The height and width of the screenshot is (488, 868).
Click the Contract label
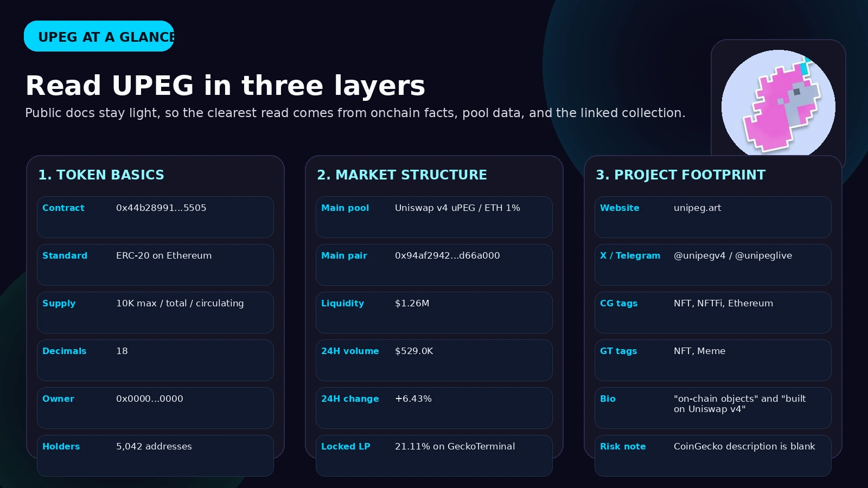point(63,208)
